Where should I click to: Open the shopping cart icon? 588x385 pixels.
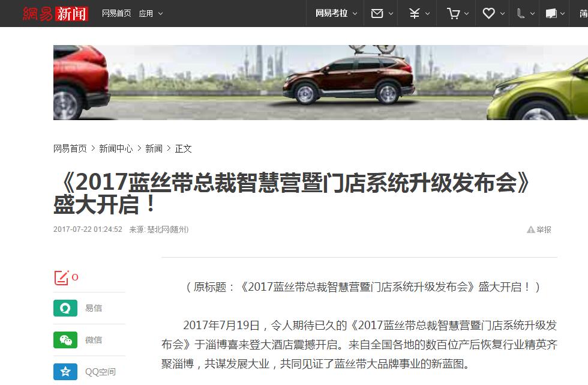click(454, 14)
